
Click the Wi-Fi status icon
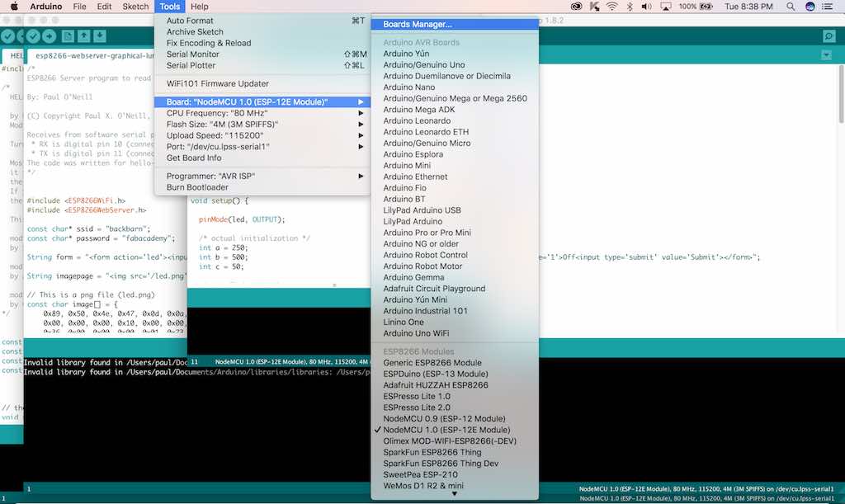(611, 7)
